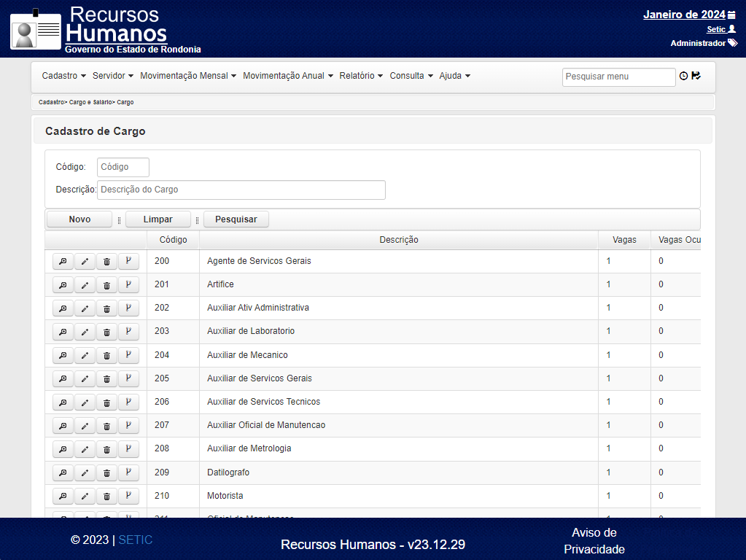Click branch icon for Auxiliar de Mecanico

[128, 355]
